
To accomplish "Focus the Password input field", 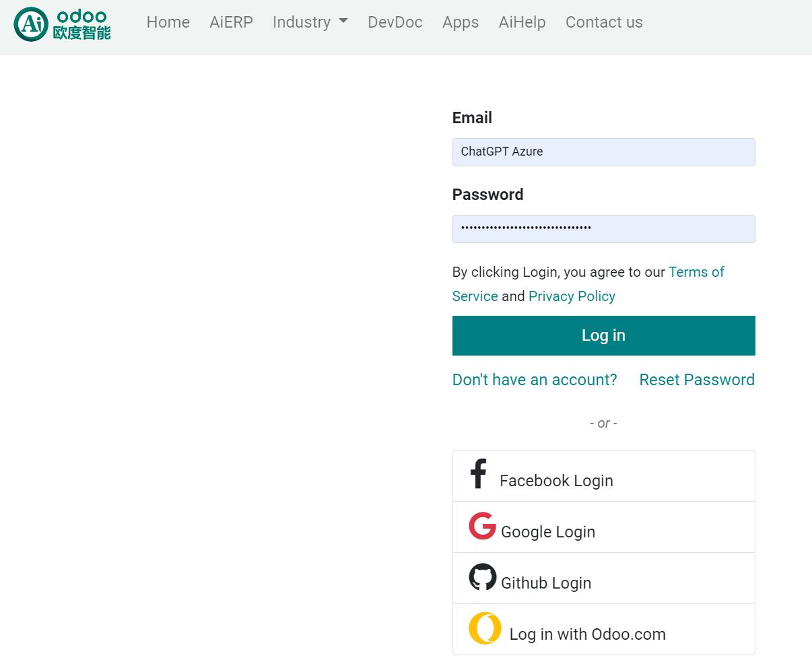I will click(604, 229).
